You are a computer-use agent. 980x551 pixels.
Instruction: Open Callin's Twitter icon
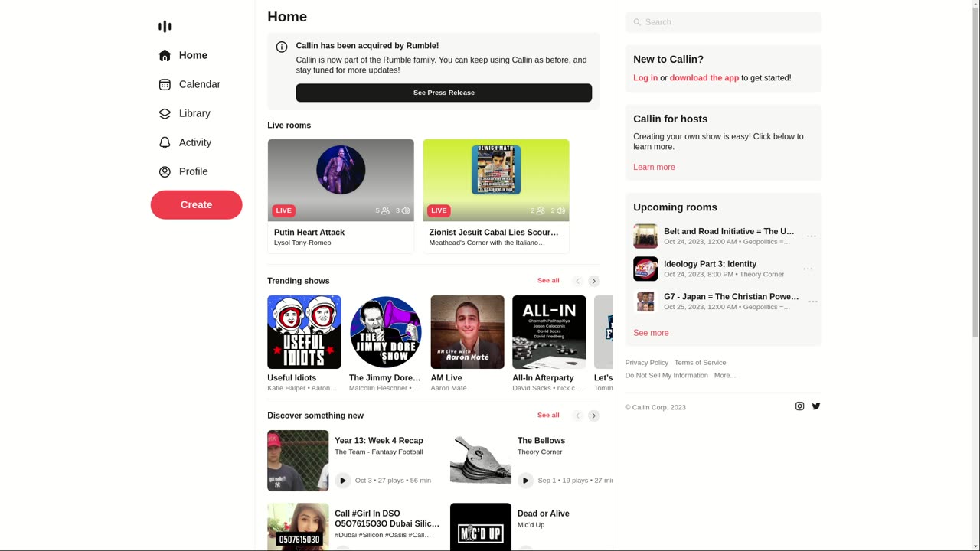tap(816, 406)
